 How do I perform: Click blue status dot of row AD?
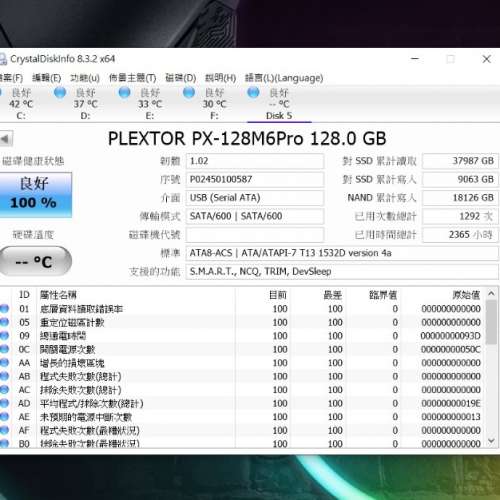click(x=4, y=403)
